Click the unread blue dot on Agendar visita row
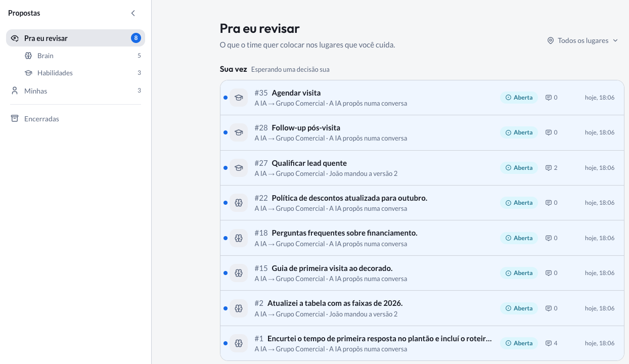The image size is (629, 364). (x=226, y=98)
